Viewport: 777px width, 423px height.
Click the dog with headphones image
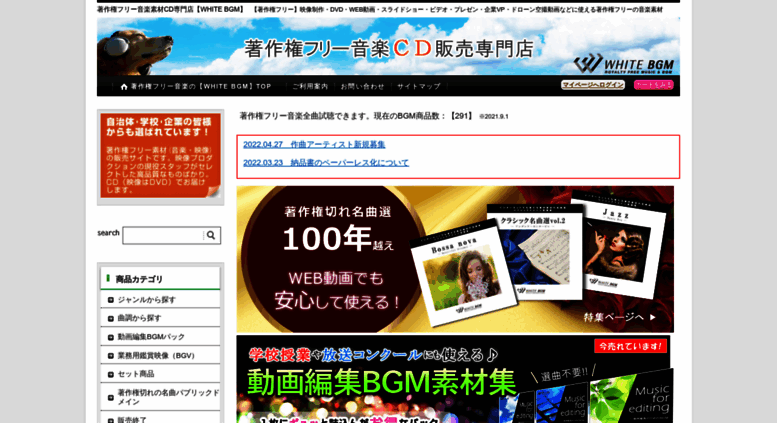[x=135, y=51]
